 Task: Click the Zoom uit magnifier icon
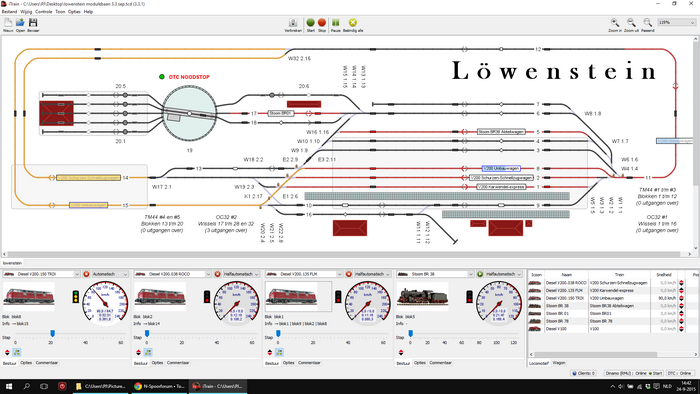coord(631,22)
